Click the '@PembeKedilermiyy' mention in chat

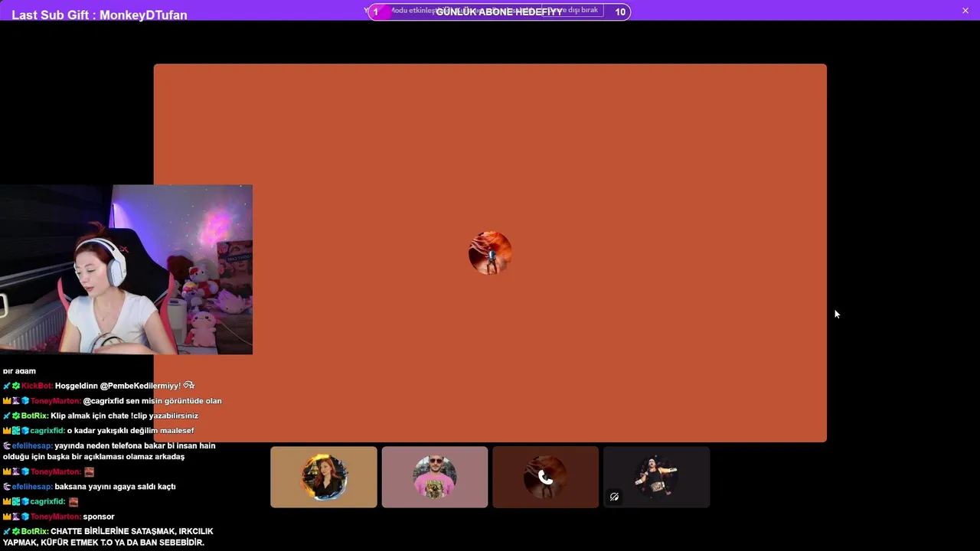(x=140, y=386)
